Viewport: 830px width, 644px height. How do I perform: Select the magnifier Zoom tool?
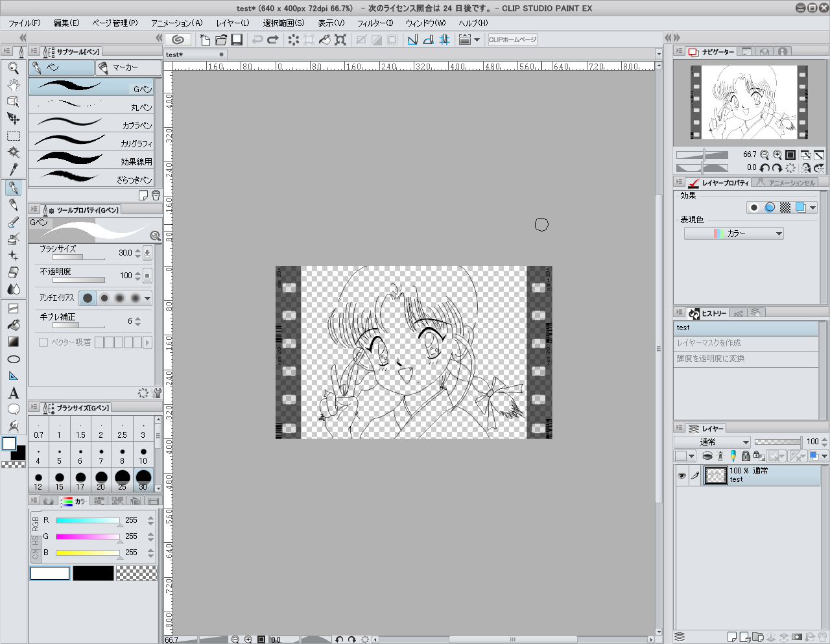point(13,67)
